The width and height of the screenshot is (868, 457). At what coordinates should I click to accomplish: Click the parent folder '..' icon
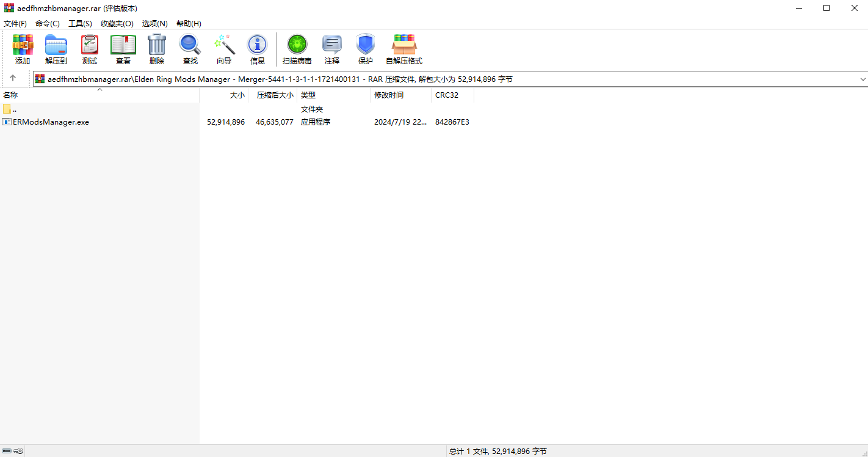tap(7, 109)
